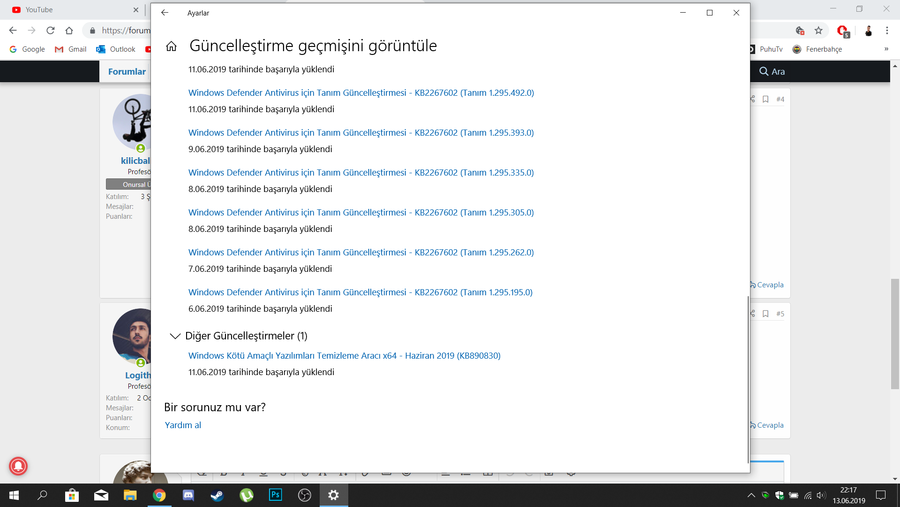Image resolution: width=900 pixels, height=507 pixels.
Task: Open Chrome's three-dot menu
Action: tap(887, 30)
